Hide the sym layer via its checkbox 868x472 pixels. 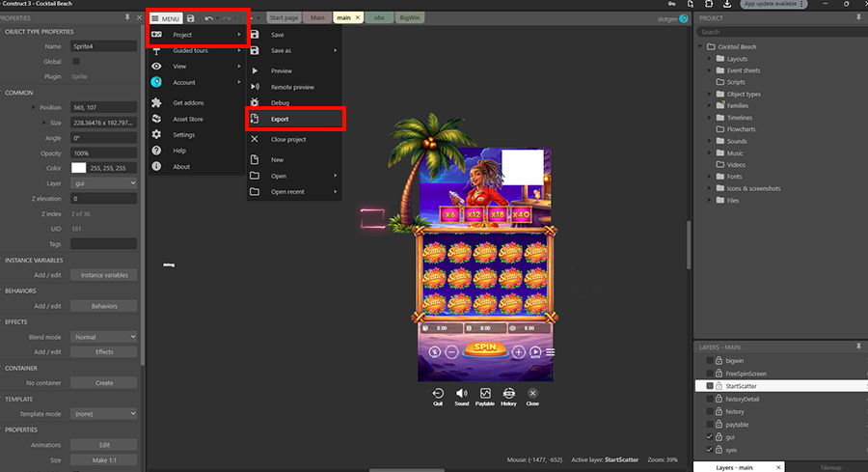[x=710, y=450]
